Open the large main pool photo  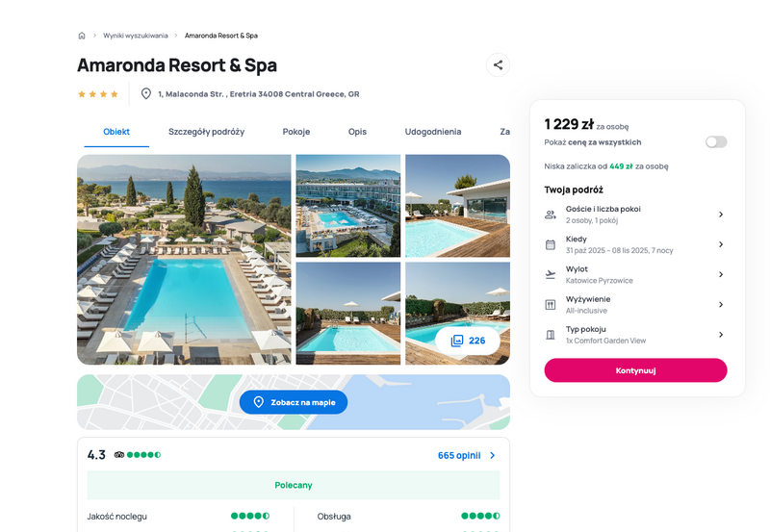[x=184, y=260]
